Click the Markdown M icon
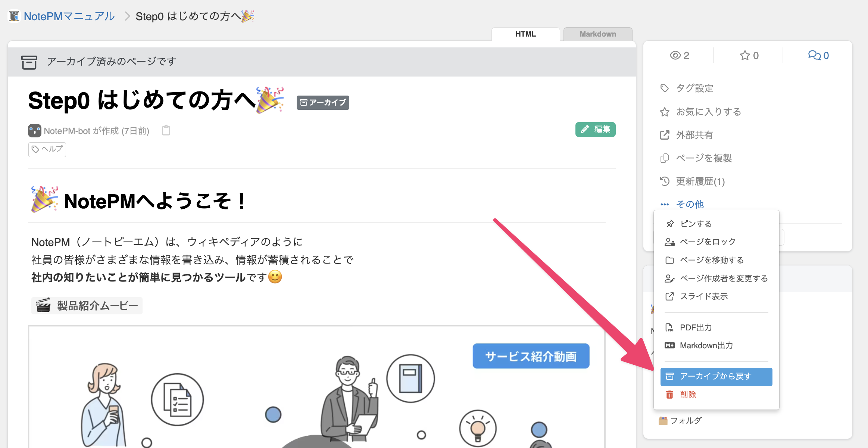The height and width of the screenshot is (448, 868). coord(669,346)
